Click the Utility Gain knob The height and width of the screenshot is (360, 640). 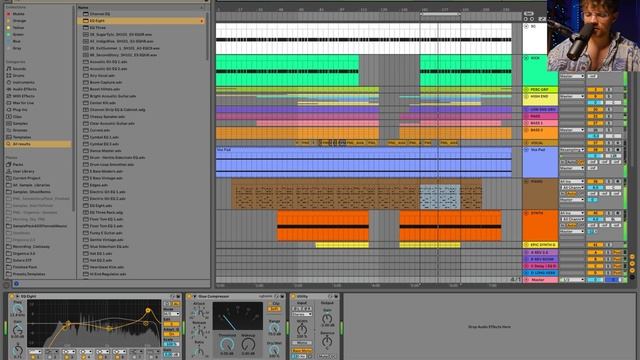click(x=327, y=318)
